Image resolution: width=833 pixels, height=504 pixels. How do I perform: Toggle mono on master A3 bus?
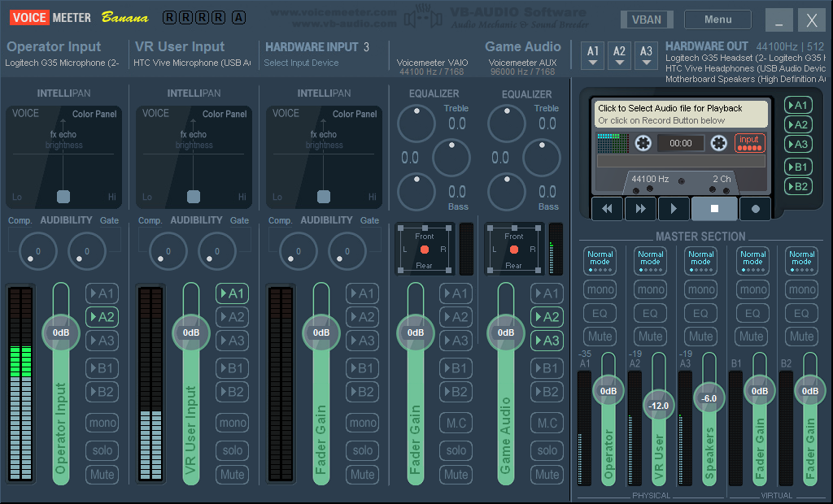pyautogui.click(x=700, y=289)
